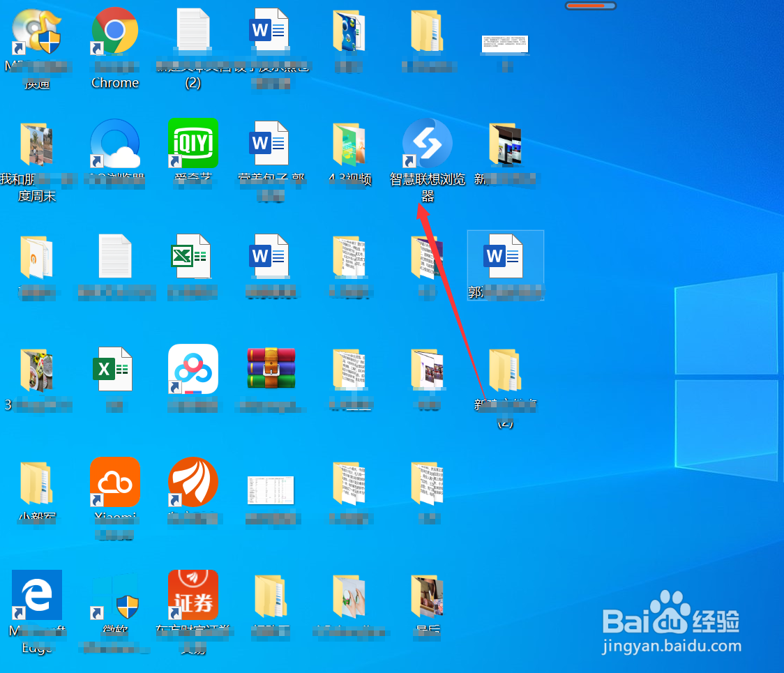
Task: Open the food-photo folder whose label starts with 3
Action: [37, 370]
